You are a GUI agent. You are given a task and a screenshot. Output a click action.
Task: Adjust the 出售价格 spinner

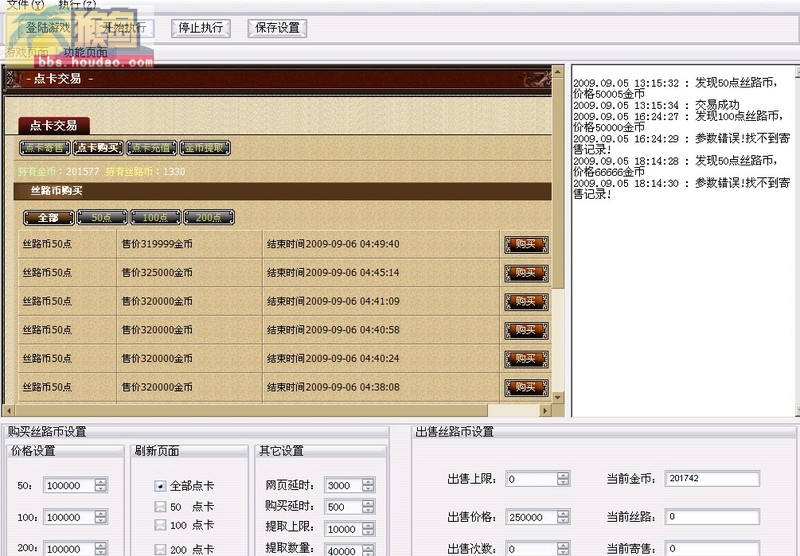point(563,517)
